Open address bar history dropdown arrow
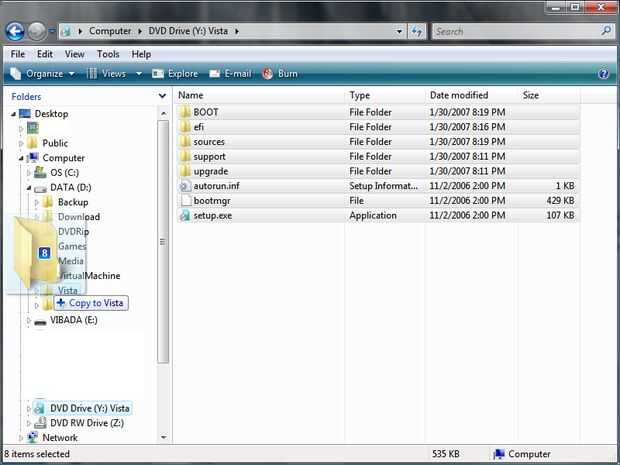The height and width of the screenshot is (465, 620). pyautogui.click(x=399, y=31)
